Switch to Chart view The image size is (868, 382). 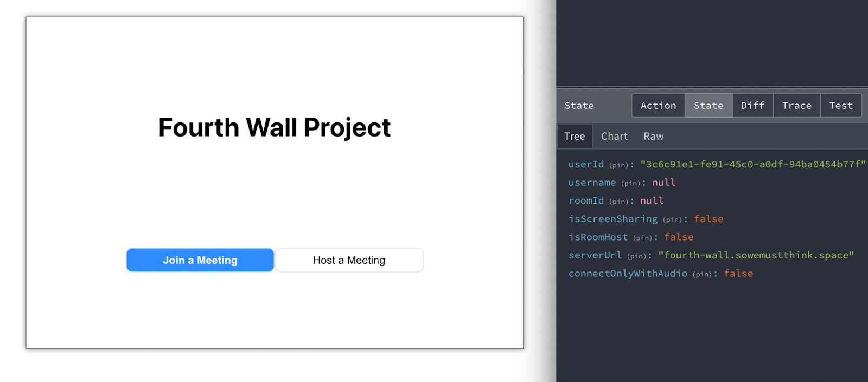tap(614, 137)
